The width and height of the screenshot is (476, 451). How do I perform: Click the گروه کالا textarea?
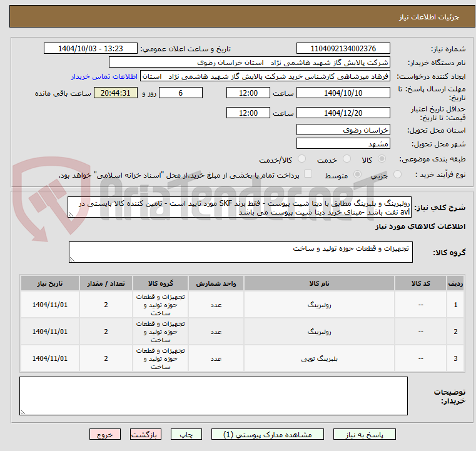pos(240,252)
